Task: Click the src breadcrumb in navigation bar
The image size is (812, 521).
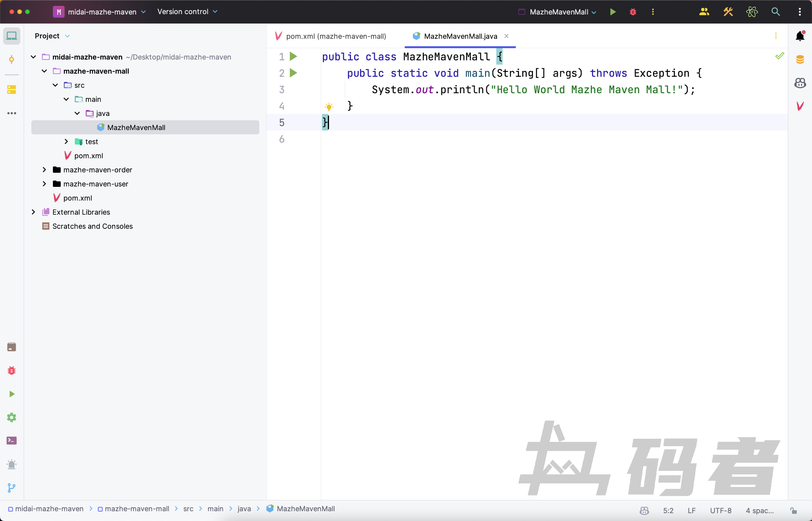Action: click(188, 508)
